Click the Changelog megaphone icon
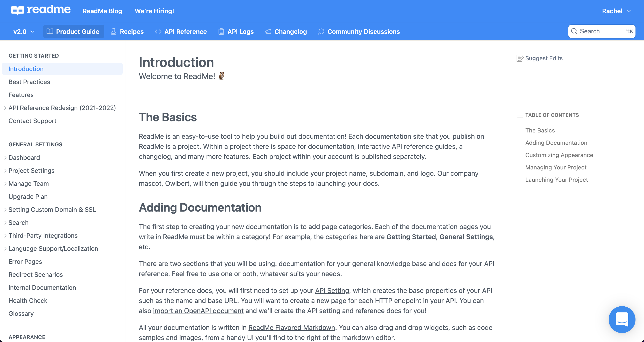Viewport: 644px width, 342px height. 268,32
